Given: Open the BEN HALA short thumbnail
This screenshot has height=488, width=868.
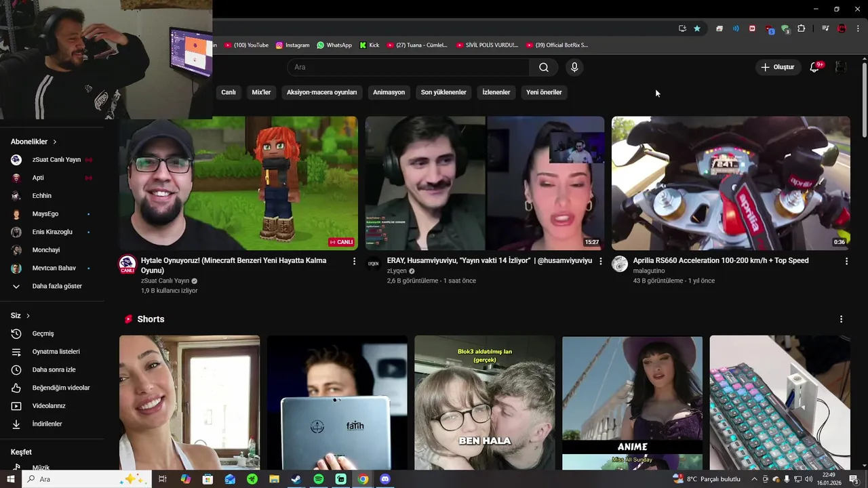Looking at the screenshot, I should click(485, 403).
